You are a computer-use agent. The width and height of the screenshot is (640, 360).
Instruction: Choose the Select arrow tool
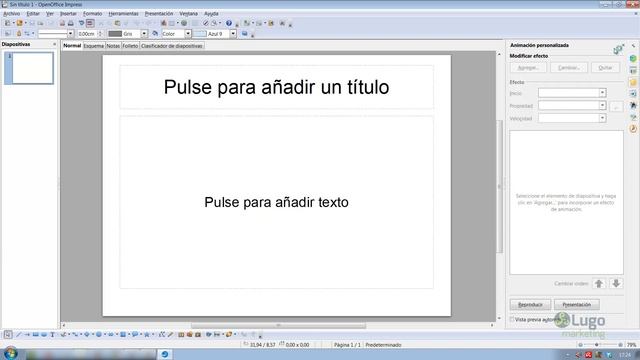[x=8, y=335]
